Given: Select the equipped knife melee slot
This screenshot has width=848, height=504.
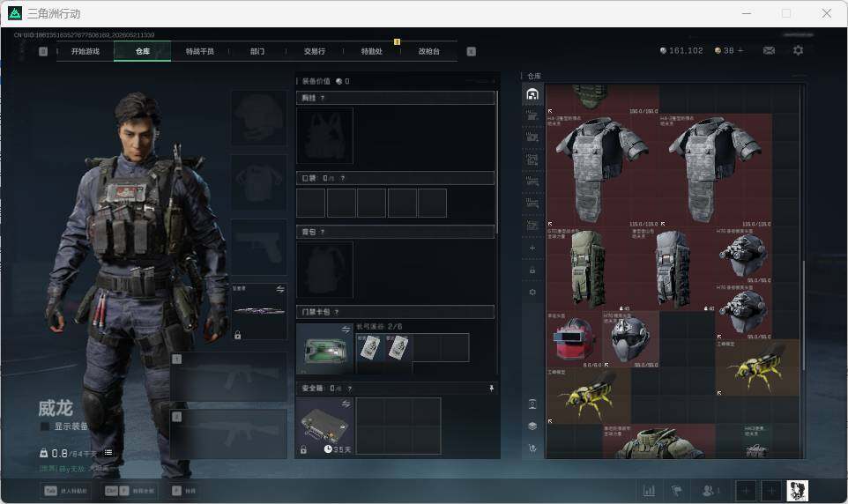Looking at the screenshot, I should [259, 312].
